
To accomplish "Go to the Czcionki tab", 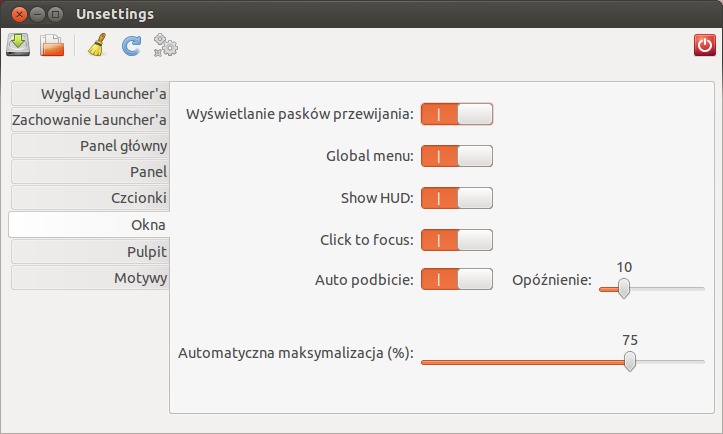I will point(90,198).
